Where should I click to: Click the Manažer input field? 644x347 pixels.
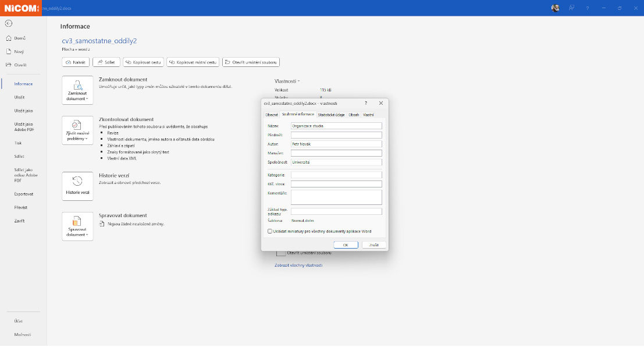pos(336,153)
